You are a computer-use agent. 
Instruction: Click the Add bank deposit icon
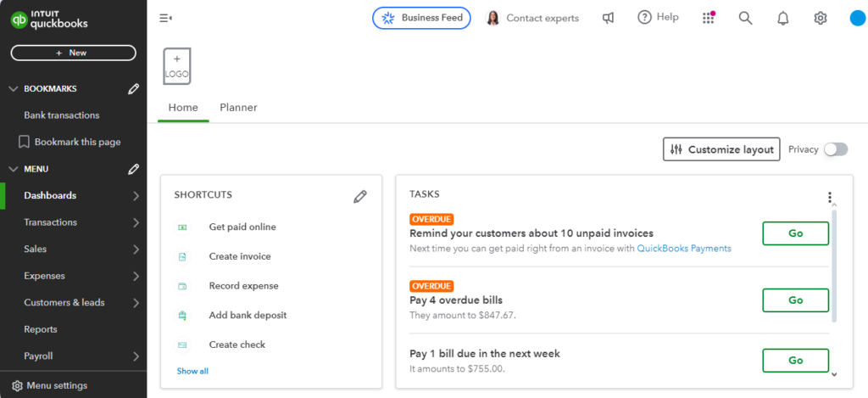tap(182, 316)
